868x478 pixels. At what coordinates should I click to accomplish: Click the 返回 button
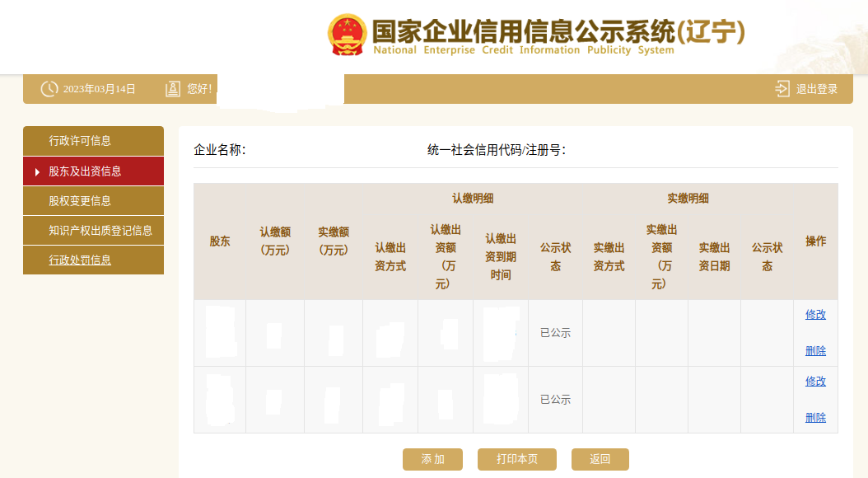(x=600, y=459)
